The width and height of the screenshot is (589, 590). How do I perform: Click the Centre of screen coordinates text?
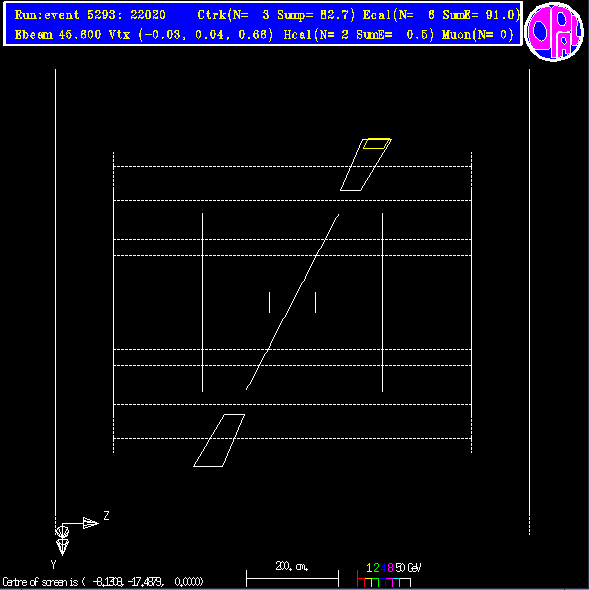pyautogui.click(x=102, y=582)
